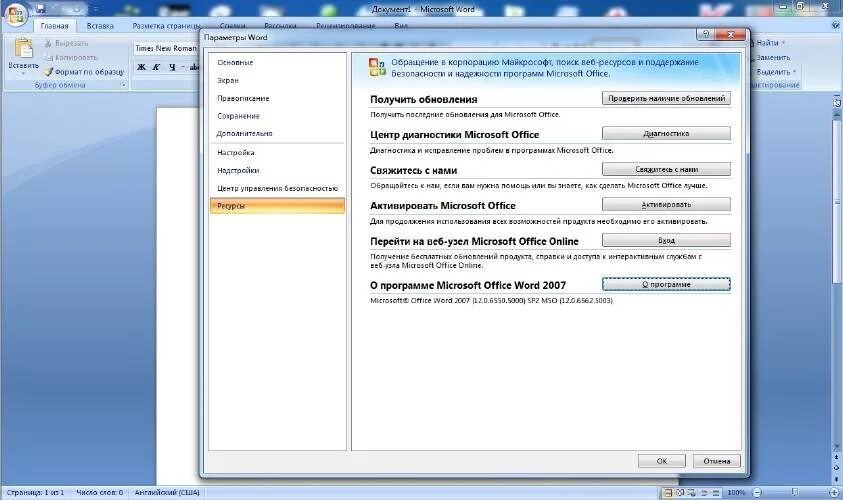Click the Диагностика button
Image resolution: width=843 pixels, height=500 pixels.
(x=666, y=133)
